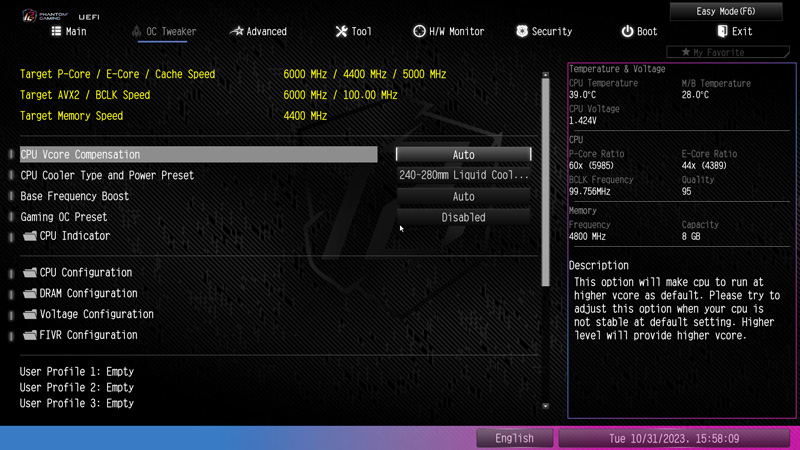Click the My Favorite star icon
This screenshot has width=800, height=450.
click(686, 52)
